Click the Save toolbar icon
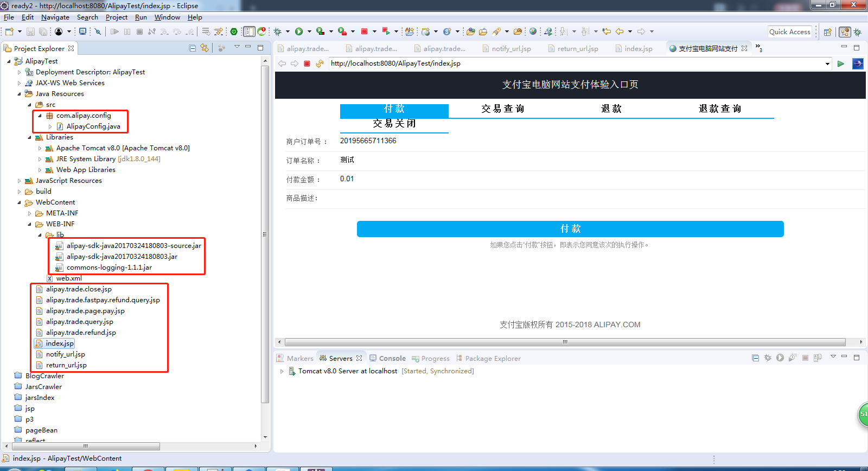Image resolution: width=868 pixels, height=471 pixels. point(30,31)
